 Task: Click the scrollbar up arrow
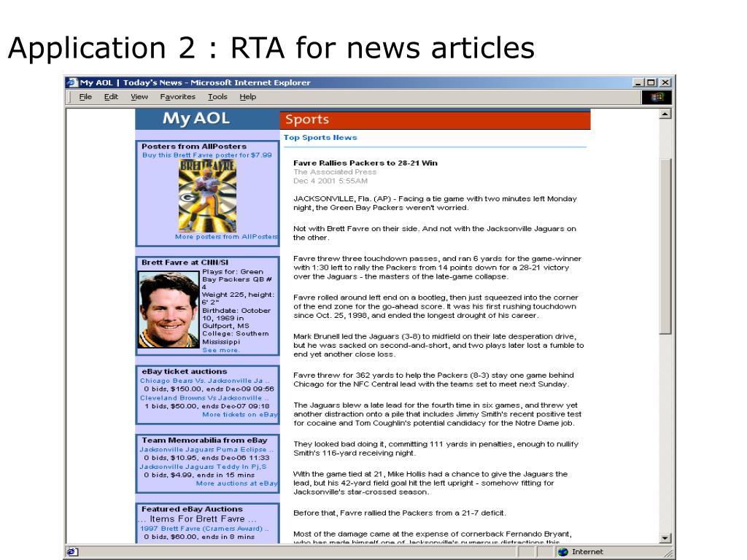click(x=665, y=114)
